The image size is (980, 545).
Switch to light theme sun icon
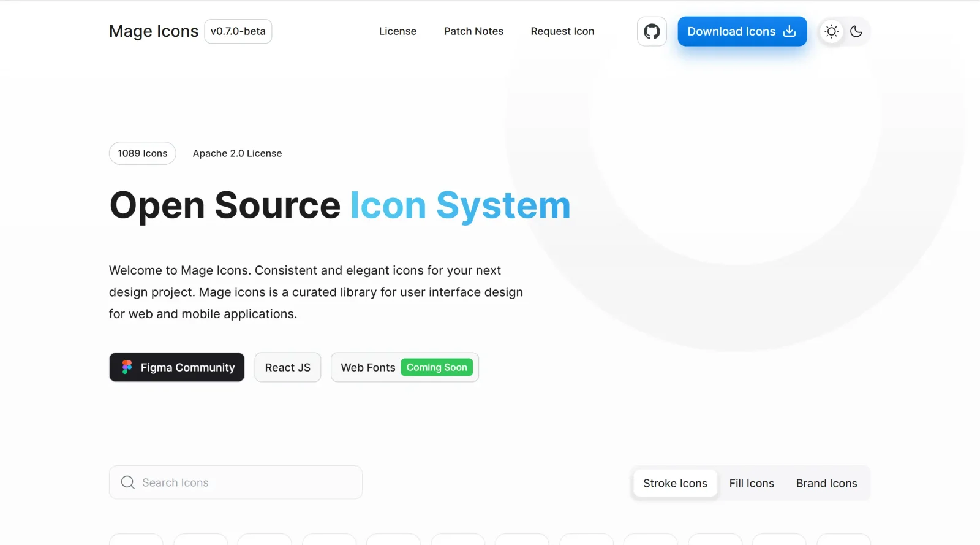tap(831, 31)
